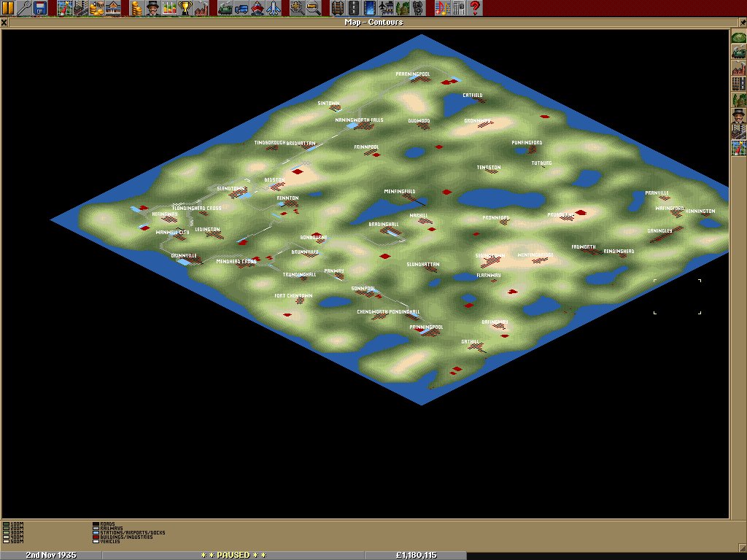Click the Punfingford town label on the map
Screen dimensions: 747x560
pos(527,142)
